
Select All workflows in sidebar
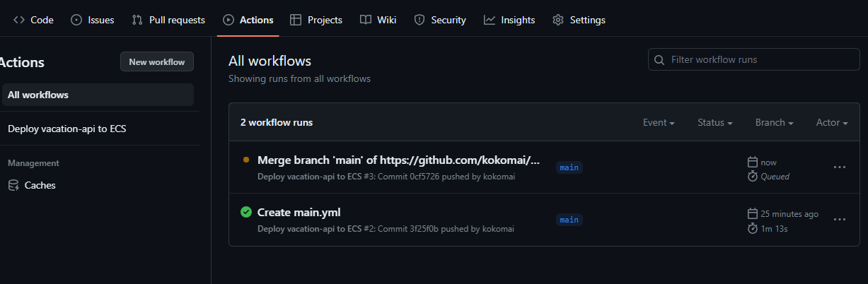pyautogui.click(x=98, y=95)
